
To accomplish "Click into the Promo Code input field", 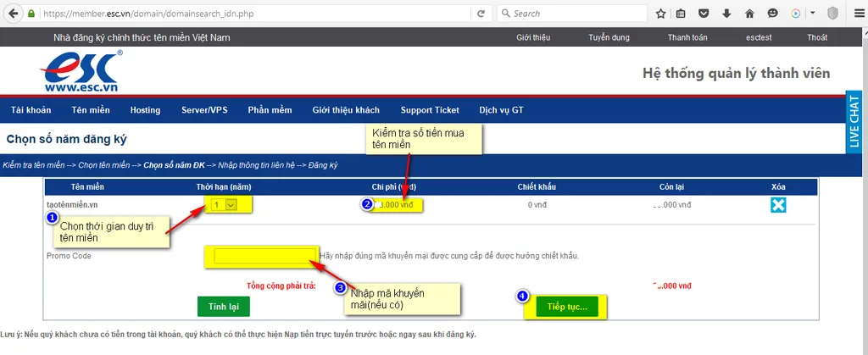I will coord(264,256).
